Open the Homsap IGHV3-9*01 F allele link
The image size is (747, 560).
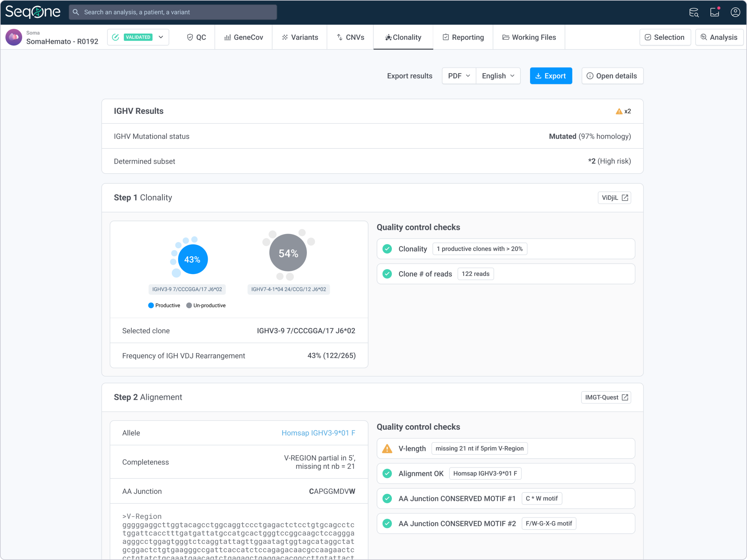tap(318, 433)
